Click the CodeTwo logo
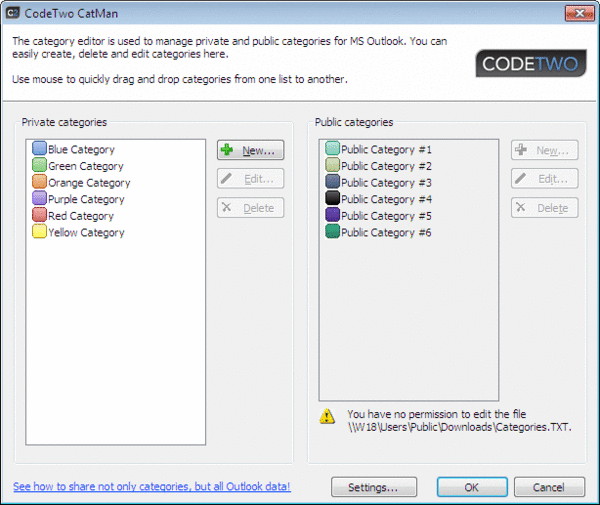600x505 pixels. click(531, 64)
